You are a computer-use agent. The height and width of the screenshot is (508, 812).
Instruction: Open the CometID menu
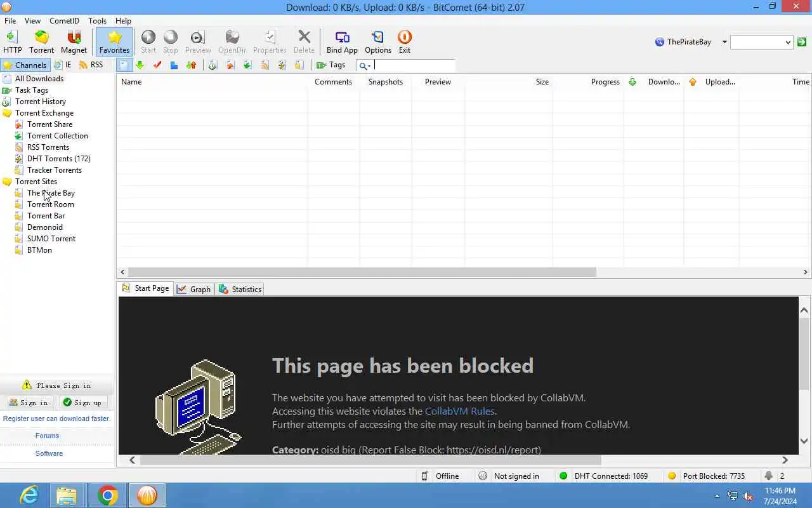coord(64,21)
